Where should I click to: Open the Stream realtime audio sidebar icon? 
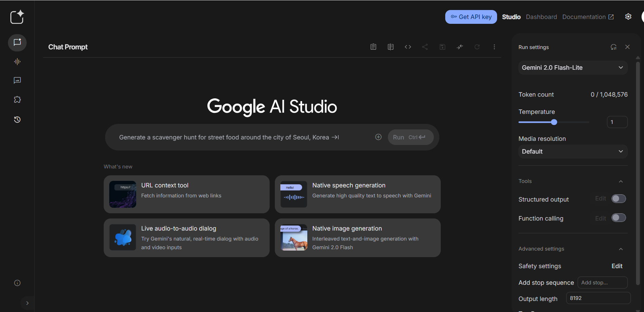17,62
